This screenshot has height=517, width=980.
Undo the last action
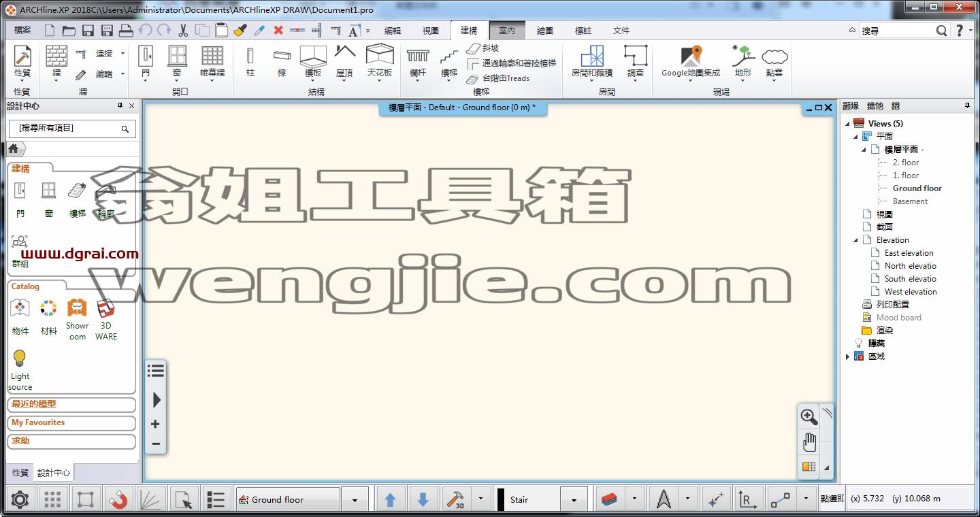(x=145, y=31)
